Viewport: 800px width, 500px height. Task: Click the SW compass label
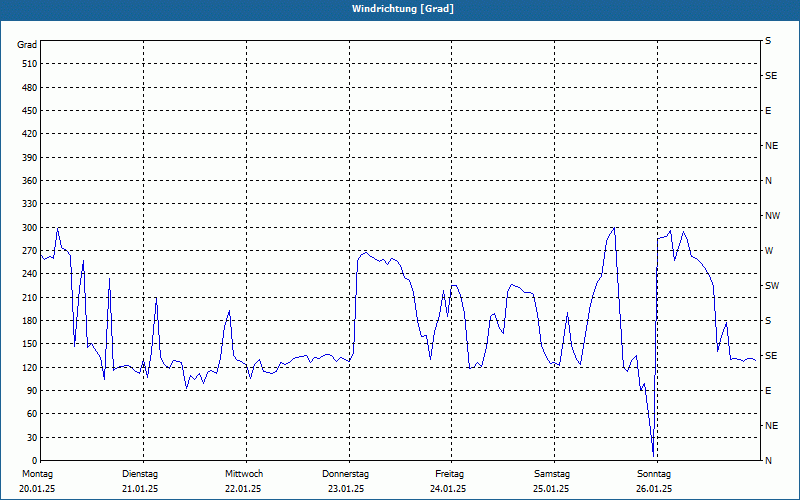click(x=772, y=286)
